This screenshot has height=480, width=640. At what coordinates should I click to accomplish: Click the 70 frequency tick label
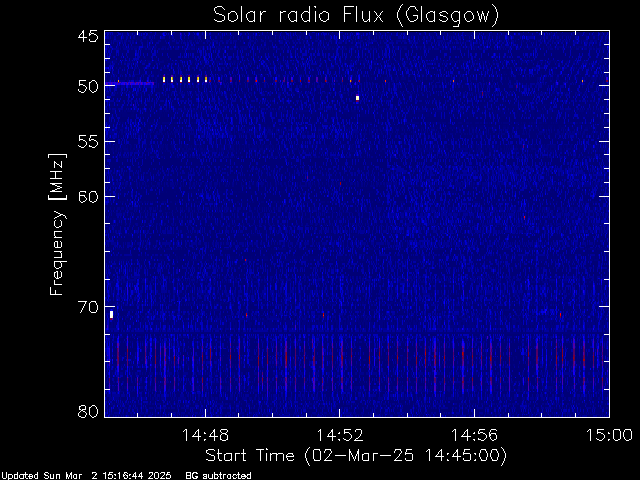(x=88, y=307)
